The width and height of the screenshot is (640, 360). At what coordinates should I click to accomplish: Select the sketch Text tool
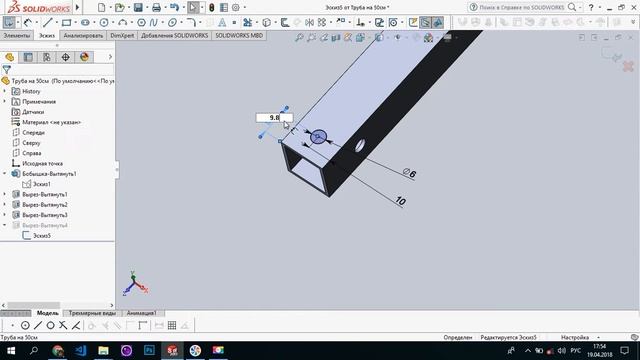tap(222, 22)
